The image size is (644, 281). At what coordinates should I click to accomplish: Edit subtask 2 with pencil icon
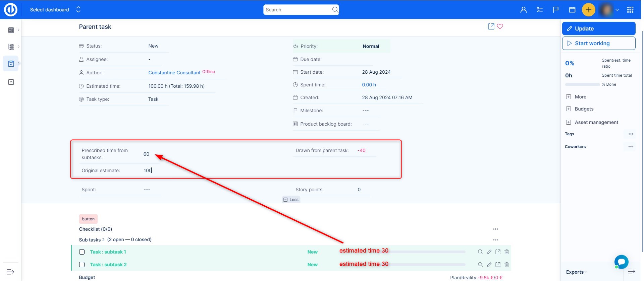pyautogui.click(x=489, y=265)
